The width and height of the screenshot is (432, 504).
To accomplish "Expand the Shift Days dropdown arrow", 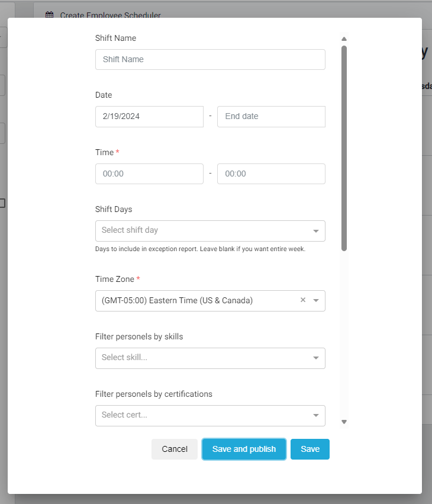I will click(x=315, y=231).
